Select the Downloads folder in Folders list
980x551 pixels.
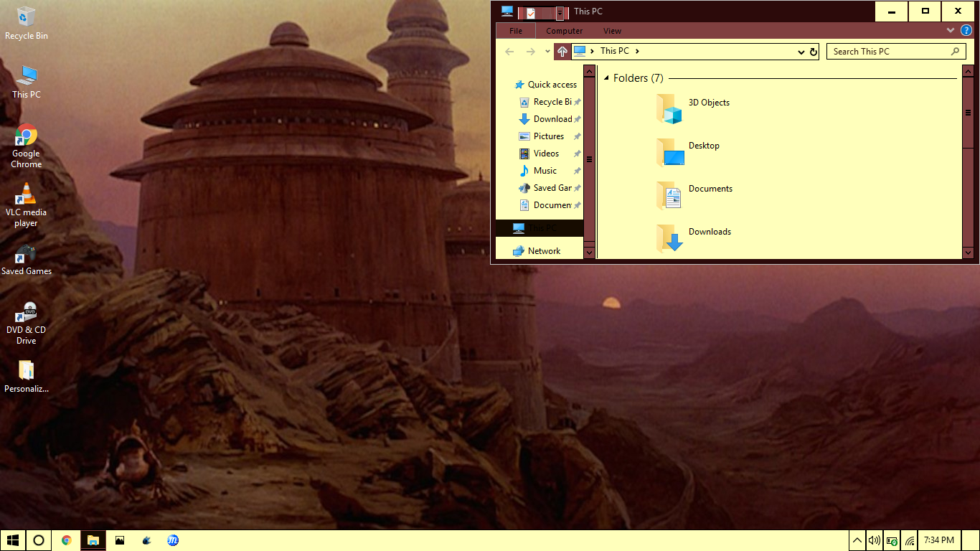pos(694,237)
